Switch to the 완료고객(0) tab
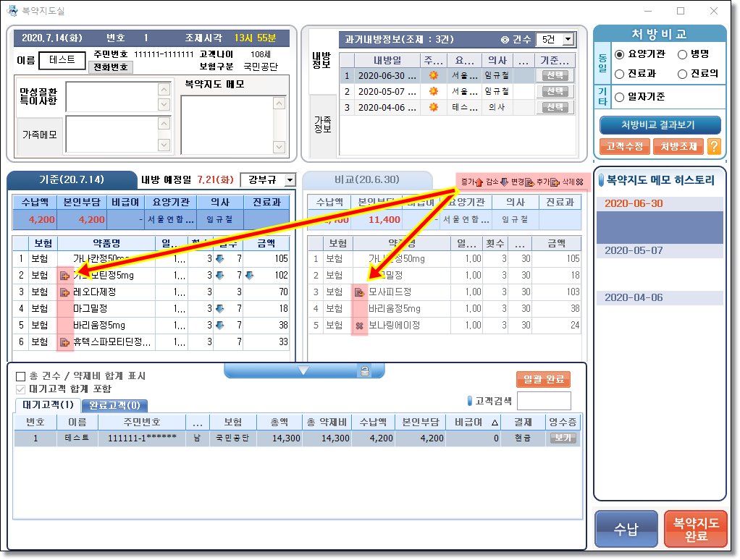740x560 pixels. click(x=114, y=405)
